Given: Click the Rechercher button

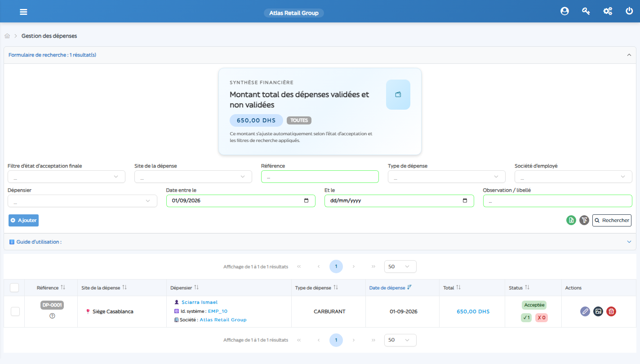Looking at the screenshot, I should coord(612,220).
